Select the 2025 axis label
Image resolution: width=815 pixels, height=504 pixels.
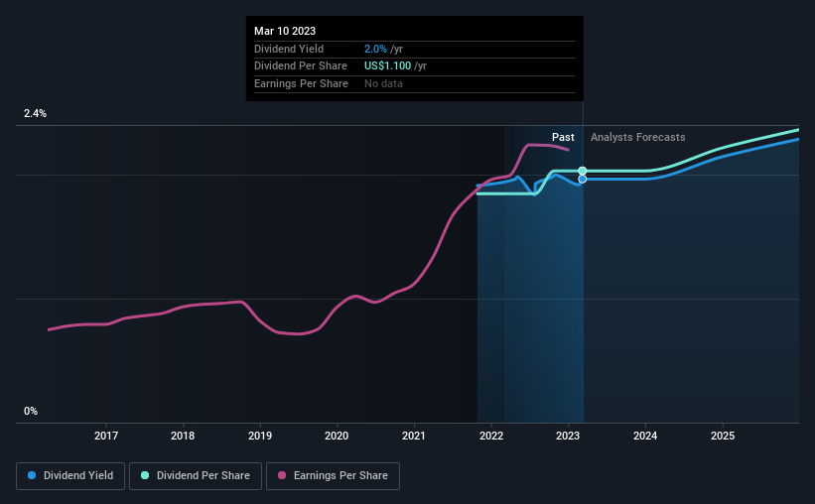723,436
